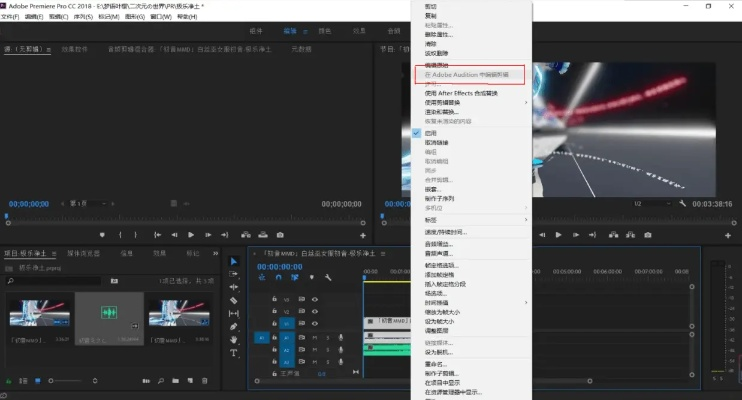This screenshot has height=400, width=742.
Task: Open the File menu in menu bar
Action: [x=10, y=17]
